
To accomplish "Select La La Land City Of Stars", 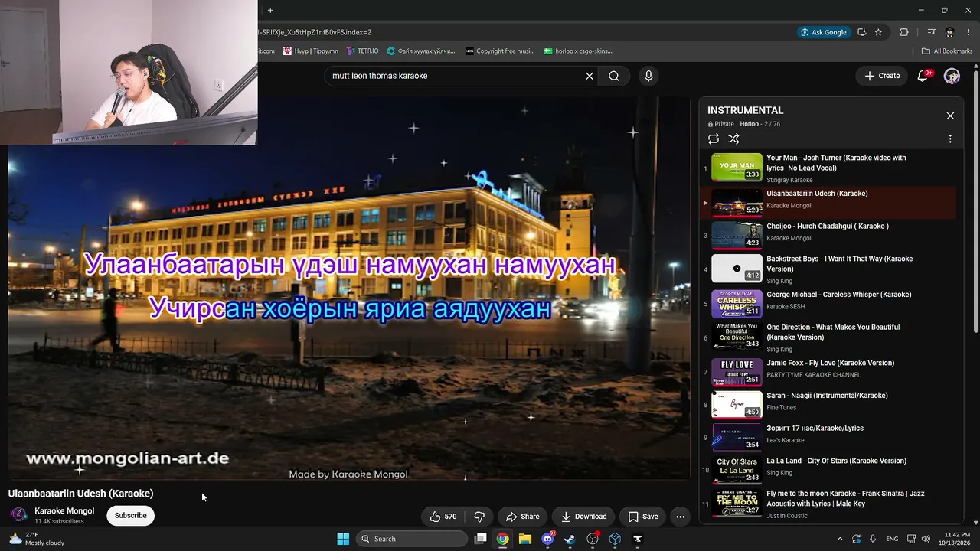I will coord(828,470).
